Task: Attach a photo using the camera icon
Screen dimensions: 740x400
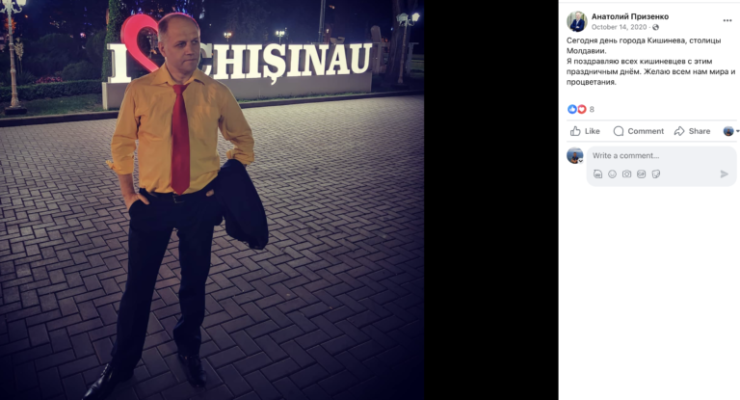Action: [626, 174]
